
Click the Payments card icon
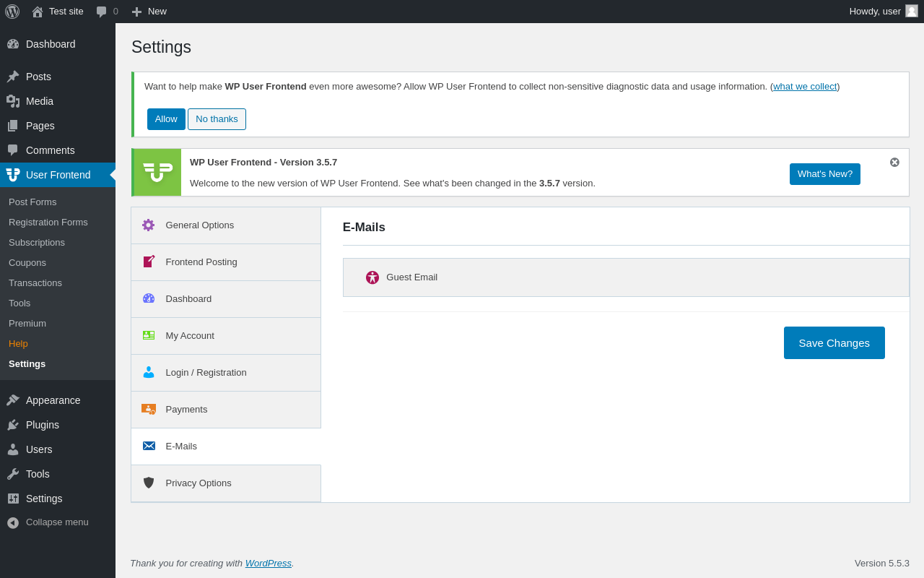149,409
